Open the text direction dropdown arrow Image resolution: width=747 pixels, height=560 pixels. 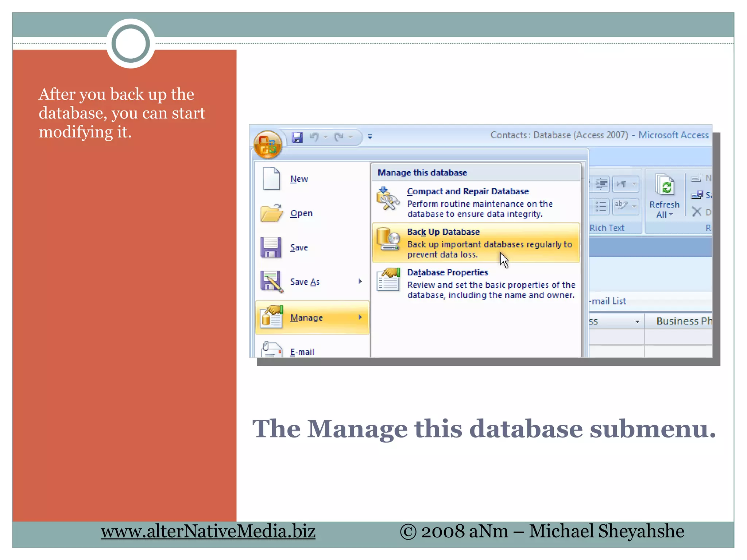(634, 184)
